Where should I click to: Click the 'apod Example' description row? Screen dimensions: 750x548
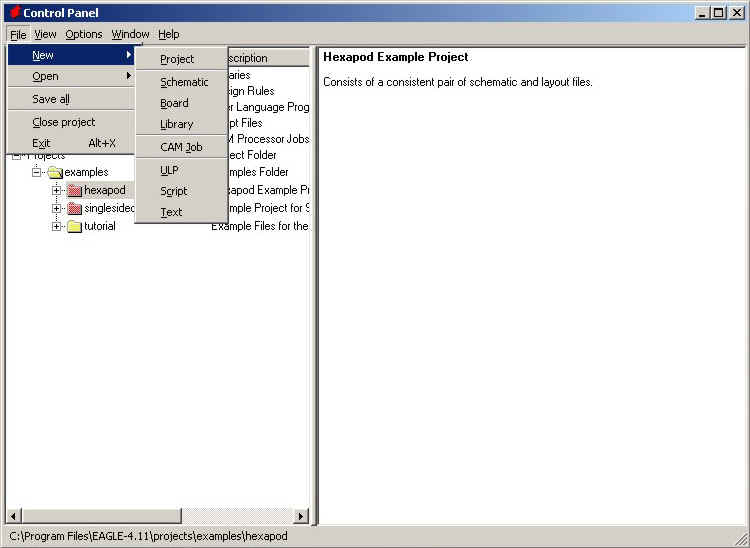268,190
